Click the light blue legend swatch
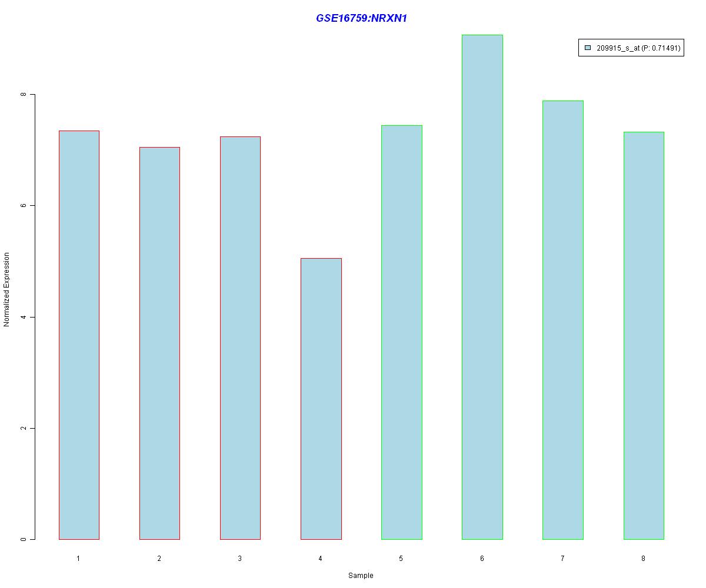706x588 pixels. click(587, 48)
